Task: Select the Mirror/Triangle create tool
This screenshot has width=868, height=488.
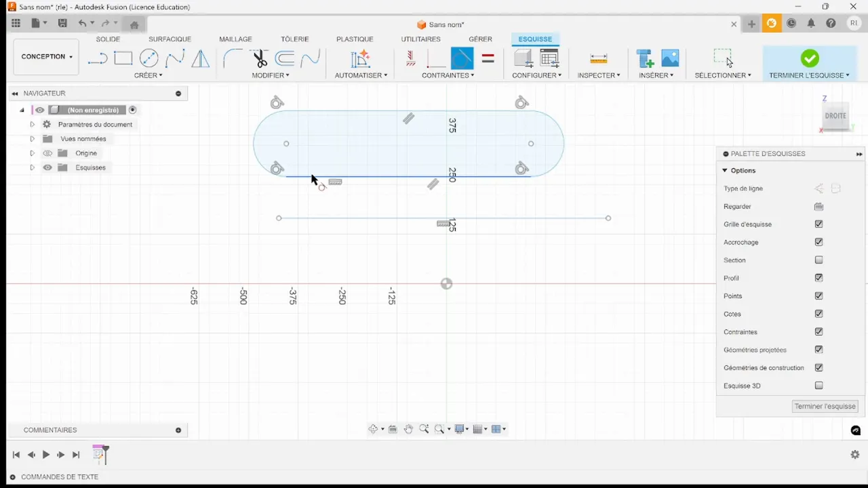Action: tap(201, 59)
